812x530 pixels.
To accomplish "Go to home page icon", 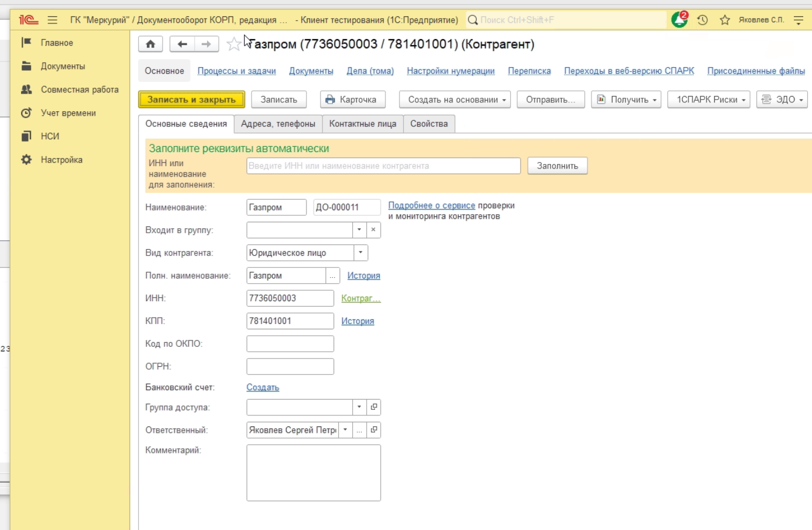I will pos(150,44).
